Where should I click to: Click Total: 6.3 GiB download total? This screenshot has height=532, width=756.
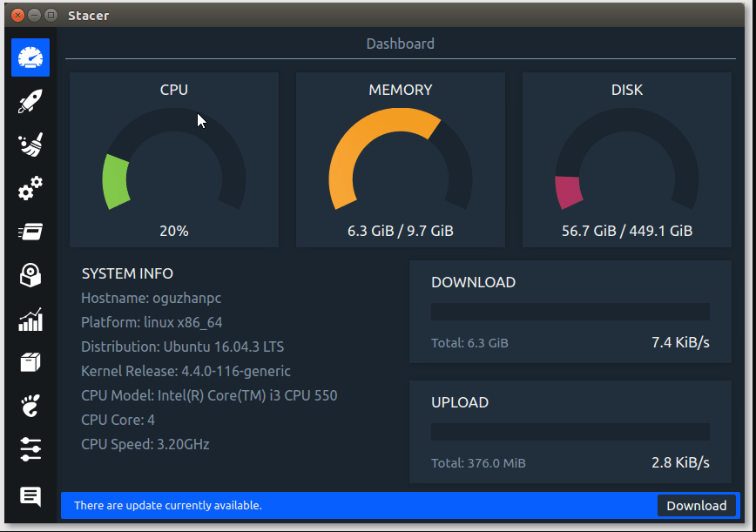(469, 342)
